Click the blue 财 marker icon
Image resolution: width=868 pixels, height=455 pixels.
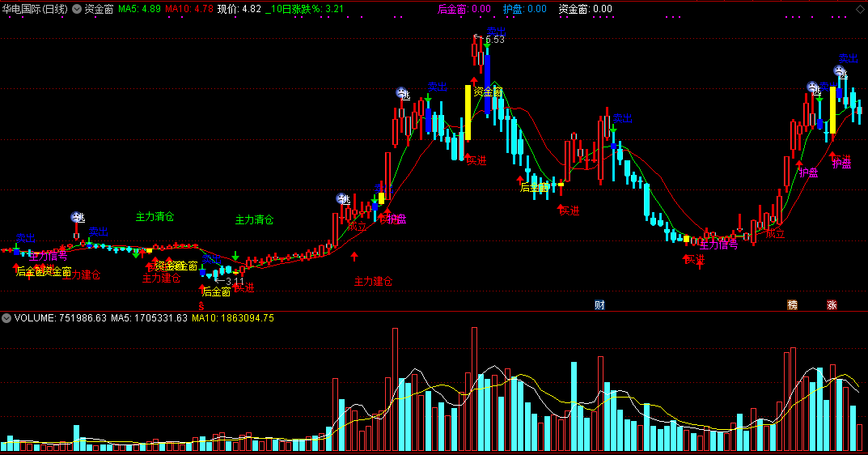599,304
